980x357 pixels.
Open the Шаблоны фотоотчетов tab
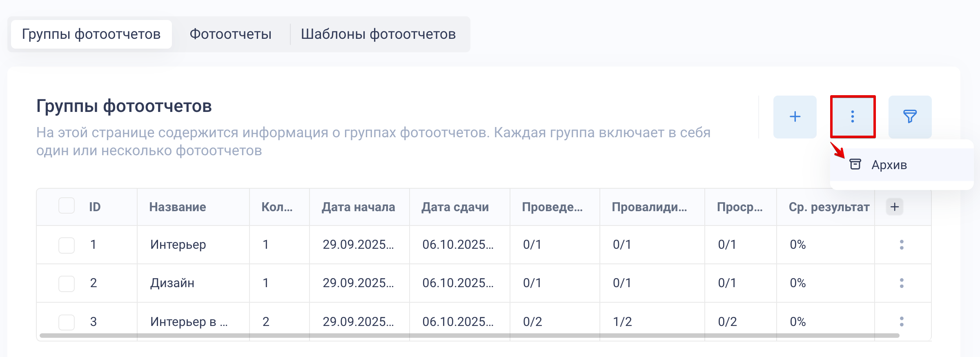point(378,34)
